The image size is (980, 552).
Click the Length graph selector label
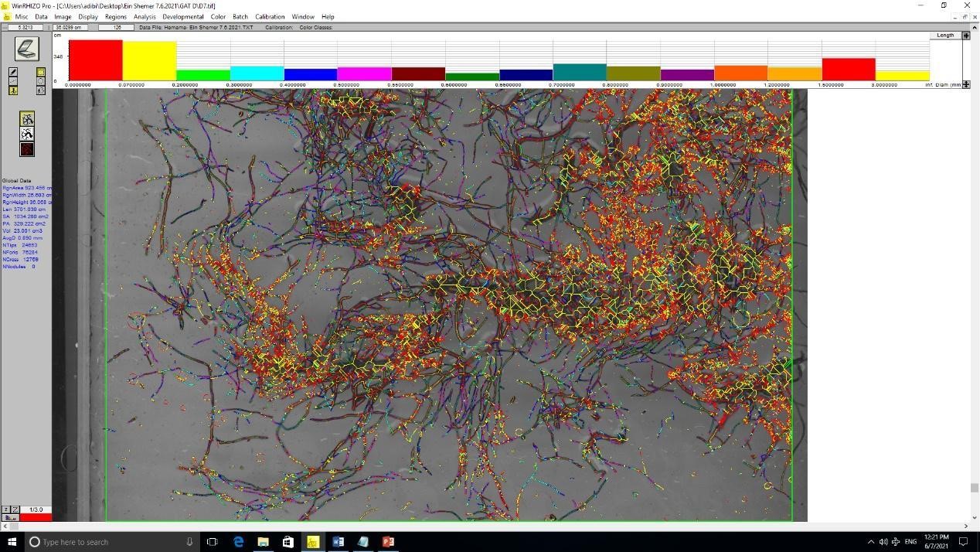click(945, 36)
